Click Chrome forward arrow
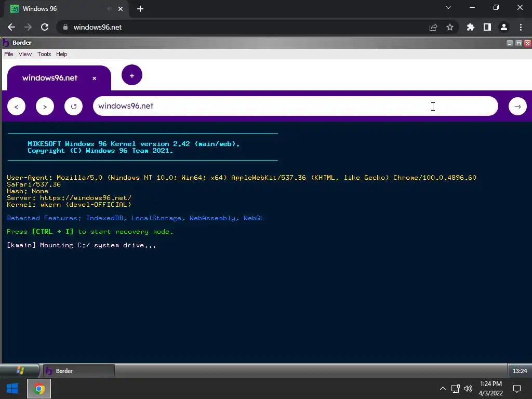Image resolution: width=532 pixels, height=399 pixels. coord(28,27)
